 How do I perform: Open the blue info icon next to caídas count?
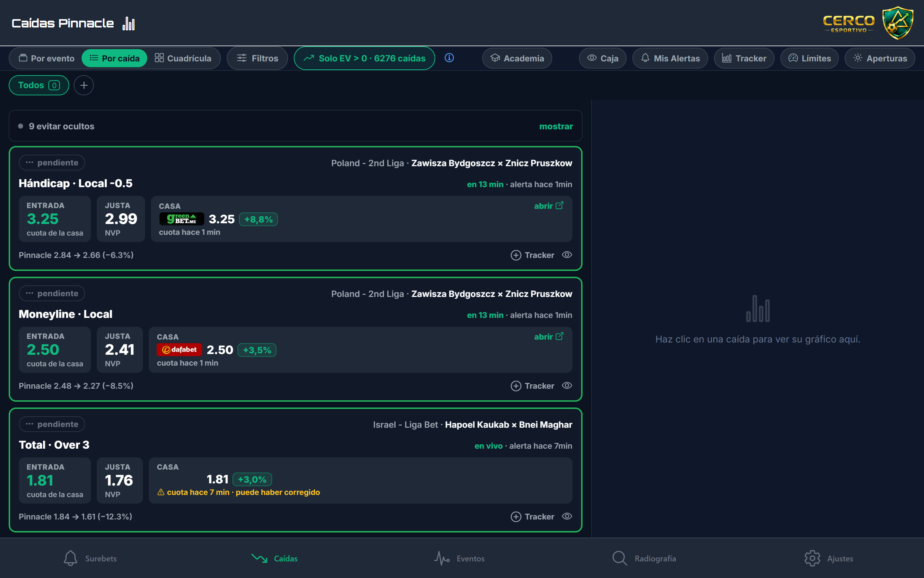449,58
